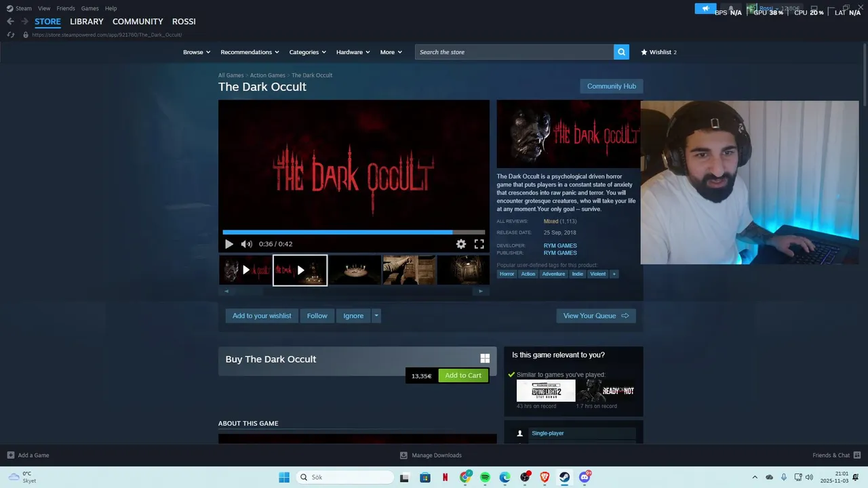
Task: Open Steam announcements megaphone icon
Action: (x=705, y=8)
